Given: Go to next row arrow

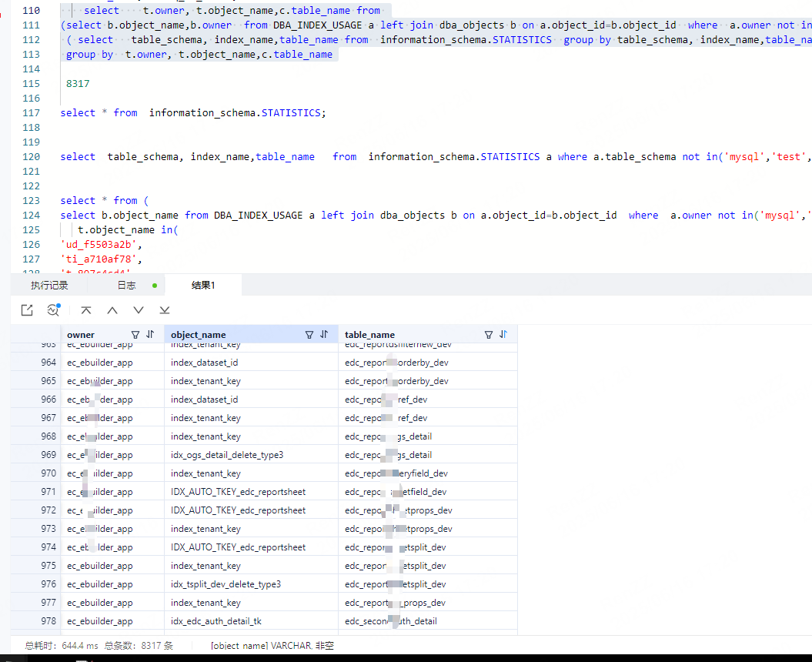Looking at the screenshot, I should [139, 310].
